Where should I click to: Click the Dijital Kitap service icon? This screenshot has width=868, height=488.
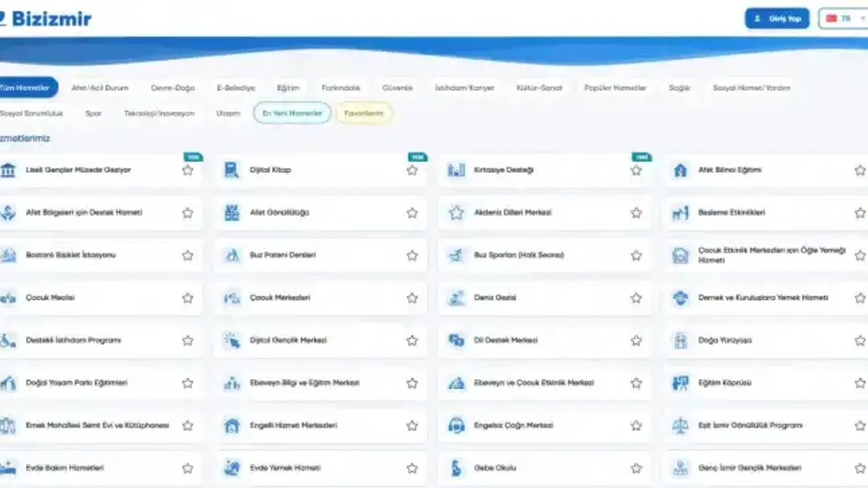[x=231, y=171]
